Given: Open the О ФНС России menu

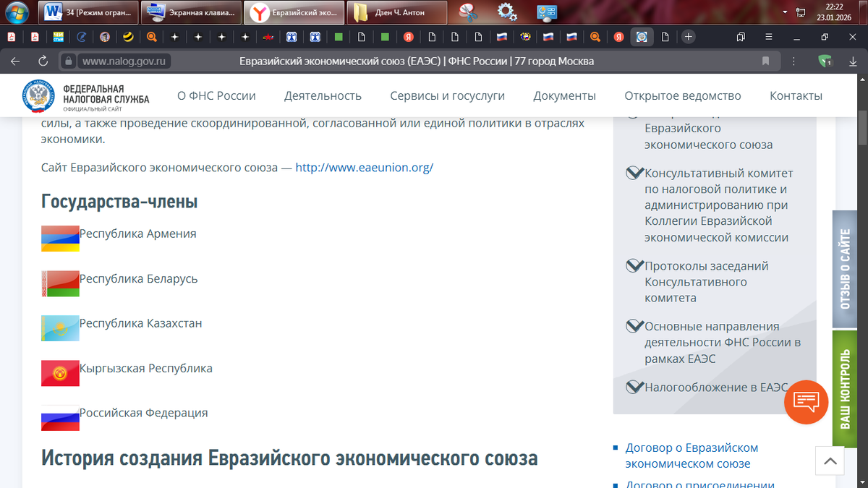Looking at the screenshot, I should pos(216,96).
